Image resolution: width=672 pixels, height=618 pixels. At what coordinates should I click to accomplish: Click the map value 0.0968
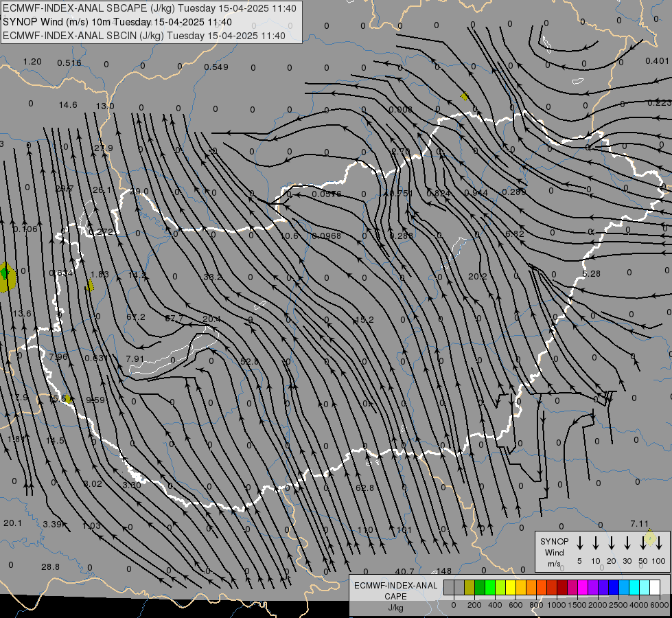[x=327, y=236]
